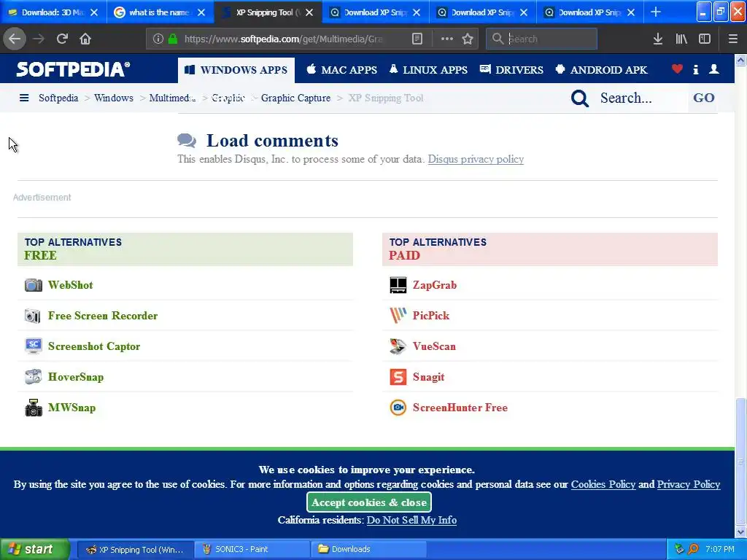Open Do Not Sell My Info link
This screenshot has height=560, width=747.
(411, 520)
